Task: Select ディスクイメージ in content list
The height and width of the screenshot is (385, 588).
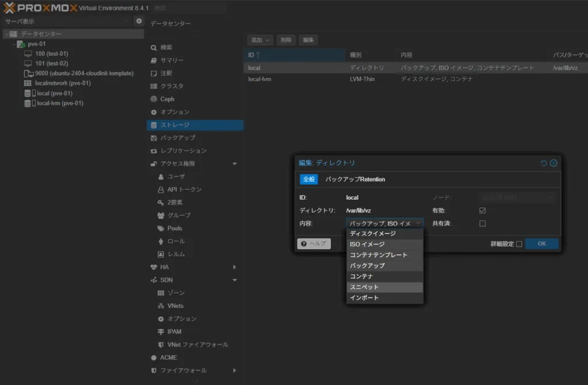Action: pyautogui.click(x=385, y=234)
